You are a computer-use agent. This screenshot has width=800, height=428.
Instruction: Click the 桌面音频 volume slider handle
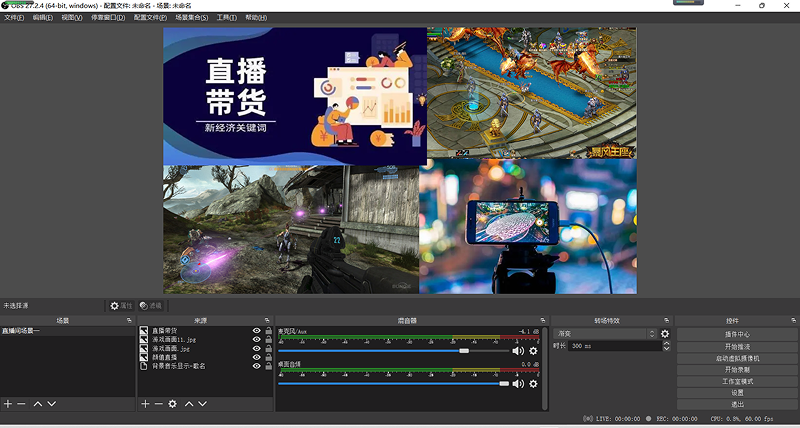click(504, 384)
